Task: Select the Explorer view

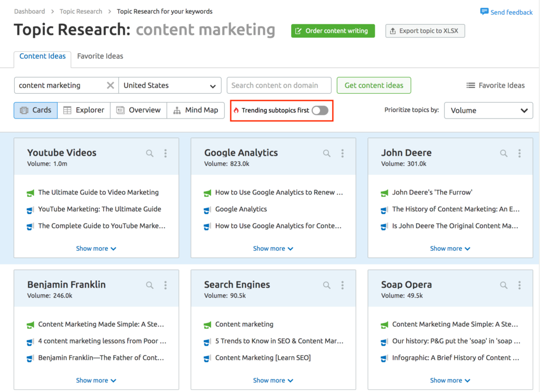Action: tap(84, 110)
